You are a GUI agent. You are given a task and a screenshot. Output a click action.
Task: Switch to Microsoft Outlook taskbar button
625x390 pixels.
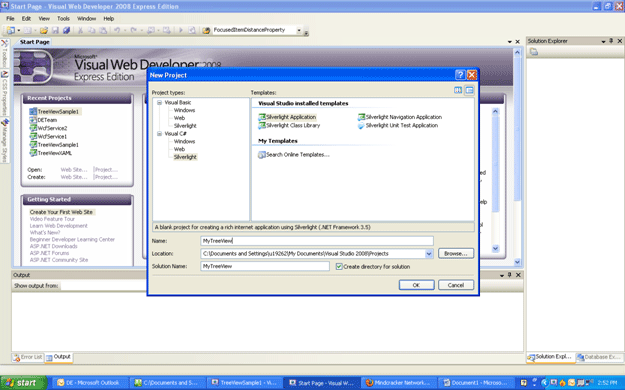coord(91,383)
